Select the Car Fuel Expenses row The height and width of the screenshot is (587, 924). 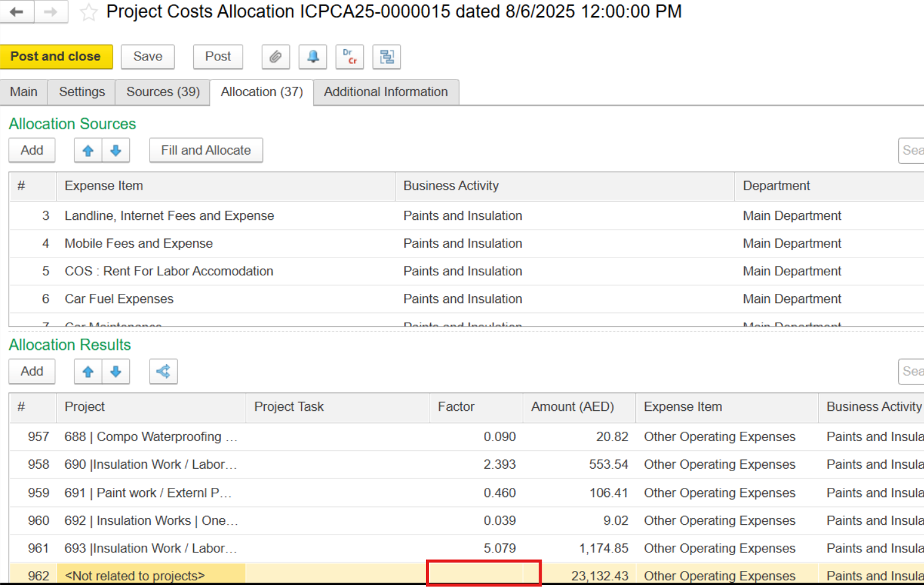click(x=119, y=299)
